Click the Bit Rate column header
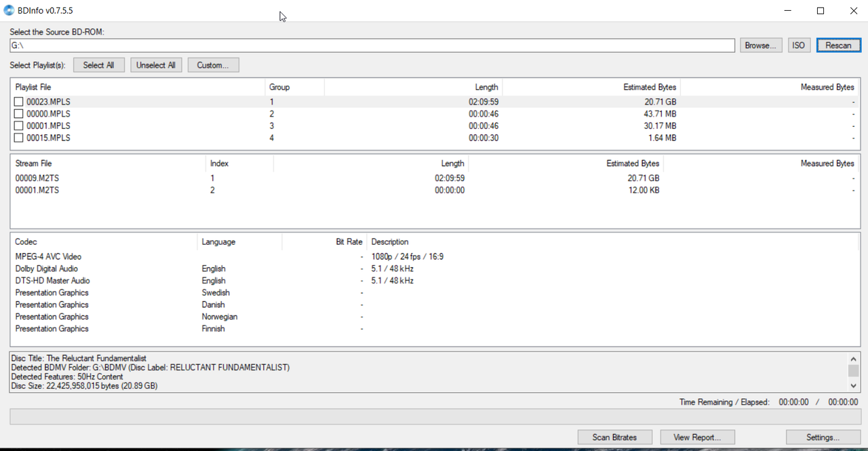Viewport: 868px width, 451px height. click(324, 241)
